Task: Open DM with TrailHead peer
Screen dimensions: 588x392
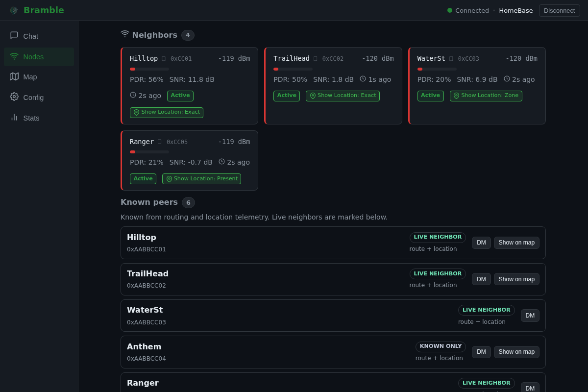Action: click(x=481, y=279)
